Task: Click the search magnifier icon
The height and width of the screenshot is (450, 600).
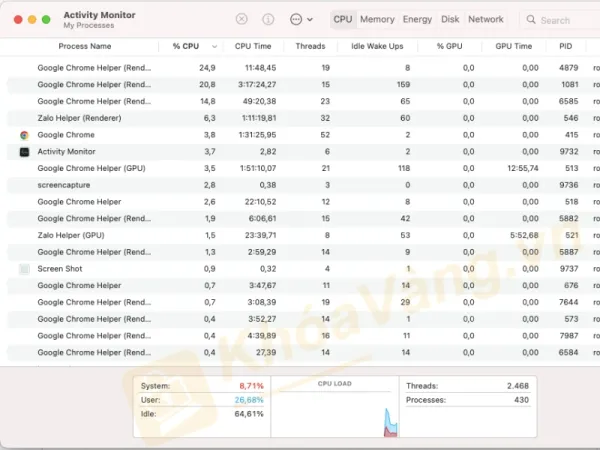Action: pos(531,20)
